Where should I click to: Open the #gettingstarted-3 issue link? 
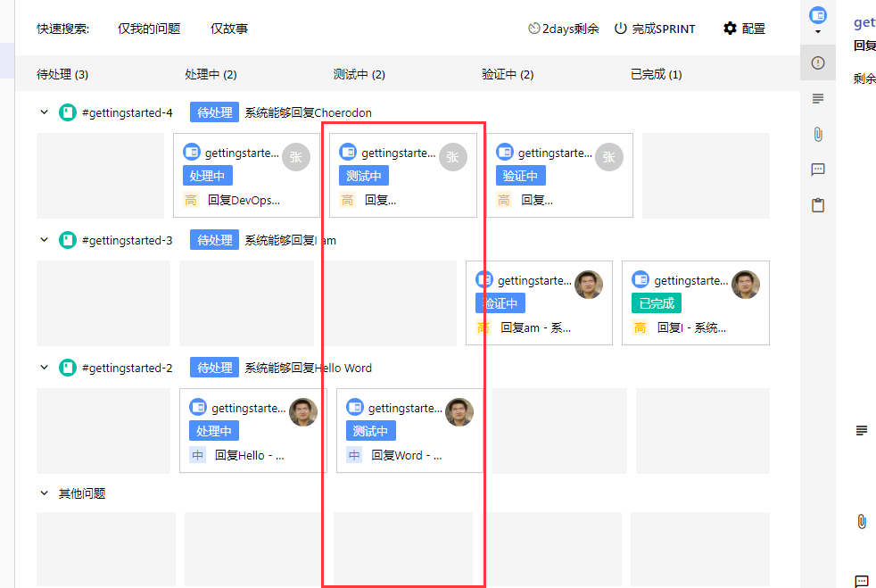click(x=127, y=240)
